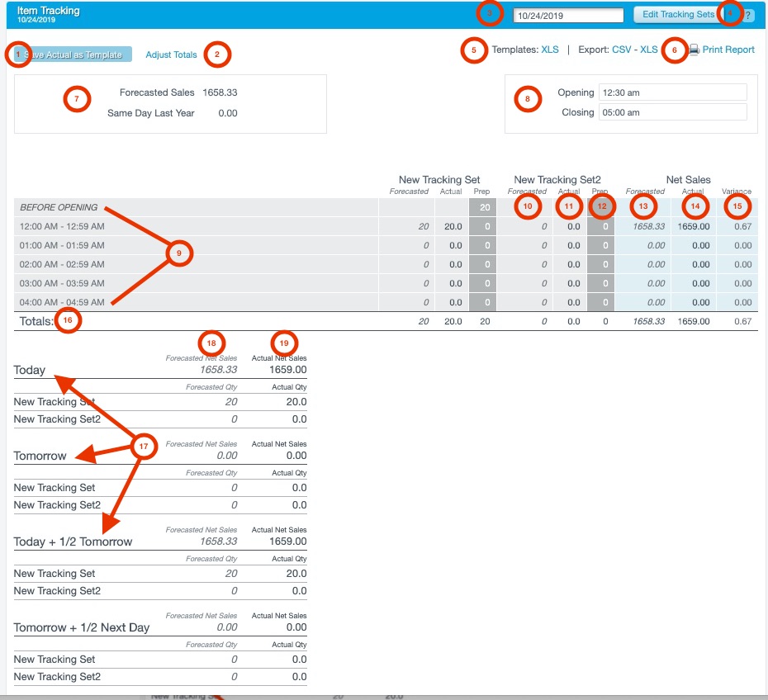Click the Closing time field
Image resolution: width=768 pixels, height=700 pixels.
coord(672,112)
